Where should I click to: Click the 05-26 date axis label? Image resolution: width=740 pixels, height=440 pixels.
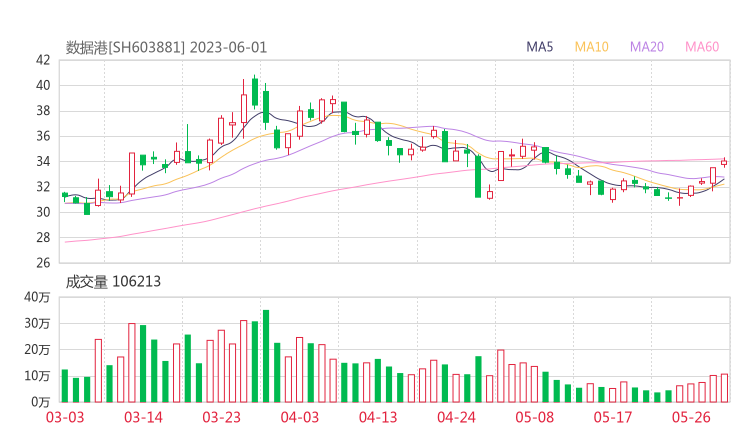pyautogui.click(x=691, y=418)
